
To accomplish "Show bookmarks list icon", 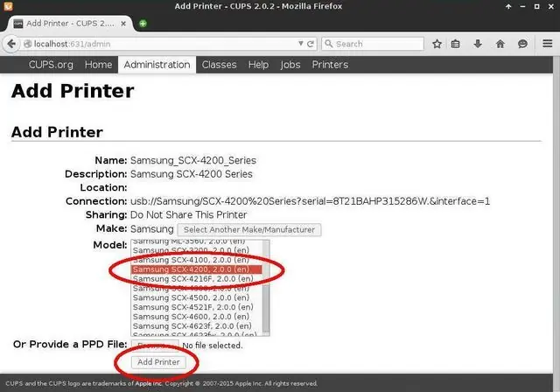I will coord(455,44).
